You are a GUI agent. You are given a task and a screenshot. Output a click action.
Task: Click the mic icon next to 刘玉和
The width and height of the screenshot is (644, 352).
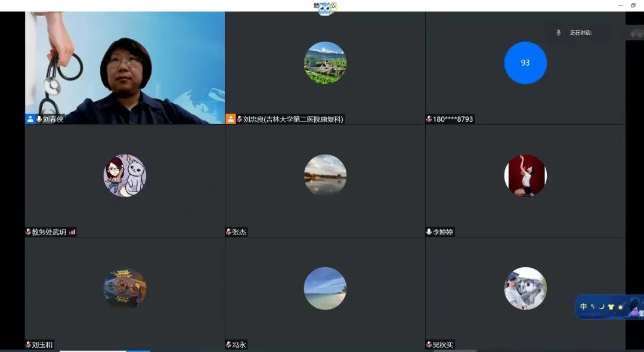tap(27, 344)
